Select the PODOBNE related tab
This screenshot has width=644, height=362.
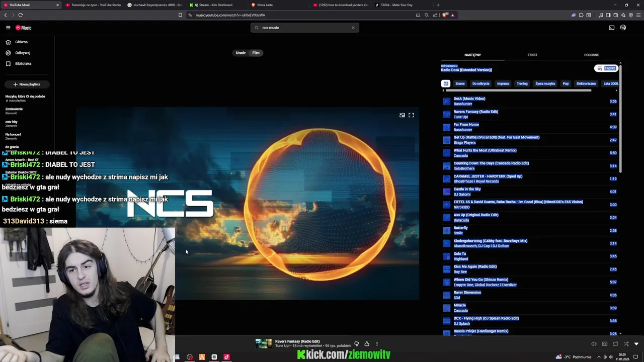tap(592, 55)
